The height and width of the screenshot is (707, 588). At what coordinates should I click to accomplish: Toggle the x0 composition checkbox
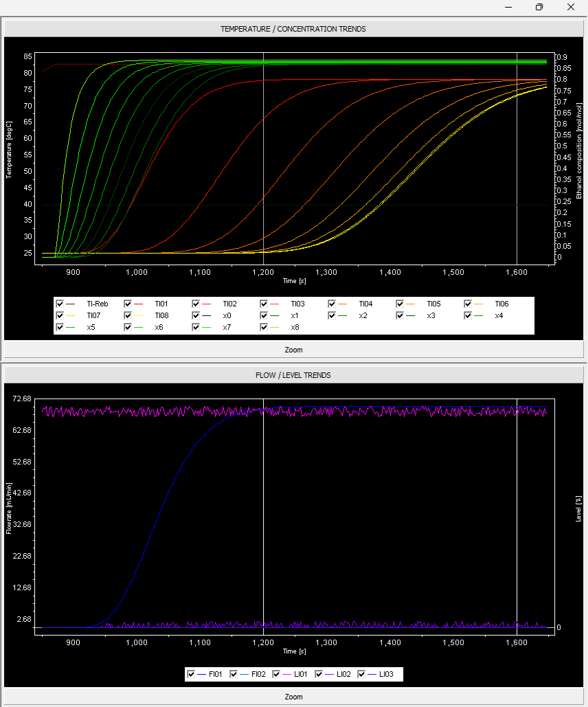point(196,315)
